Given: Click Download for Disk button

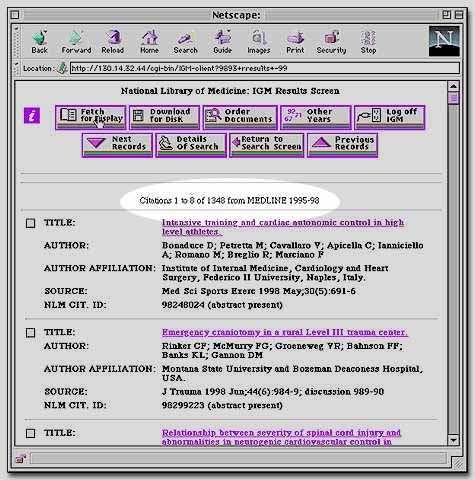Looking at the screenshot, I should (x=165, y=117).
